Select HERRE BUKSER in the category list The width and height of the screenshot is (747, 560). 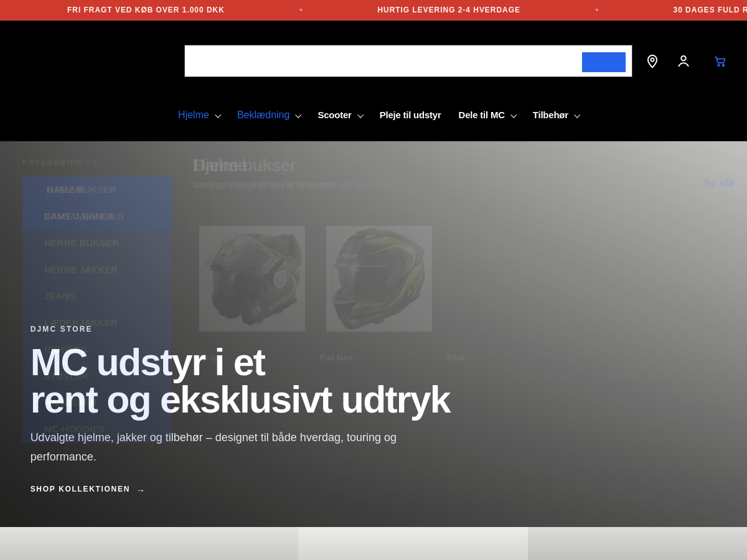pos(82,243)
